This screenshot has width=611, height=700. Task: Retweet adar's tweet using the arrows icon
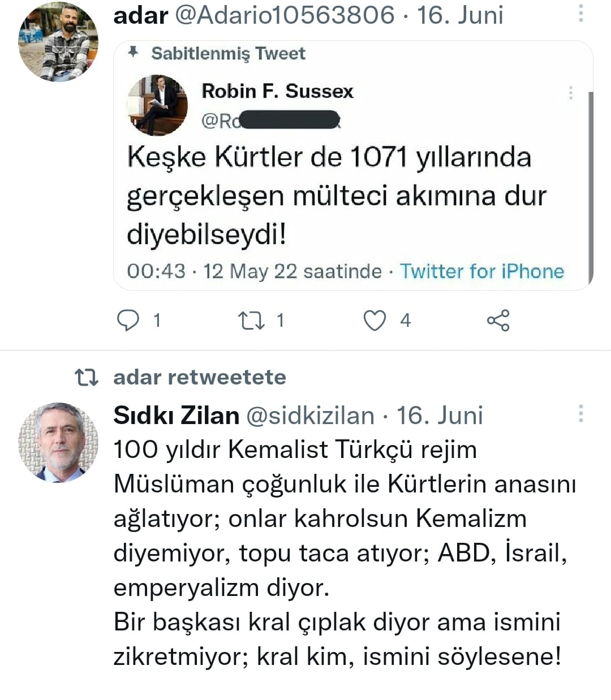251,321
